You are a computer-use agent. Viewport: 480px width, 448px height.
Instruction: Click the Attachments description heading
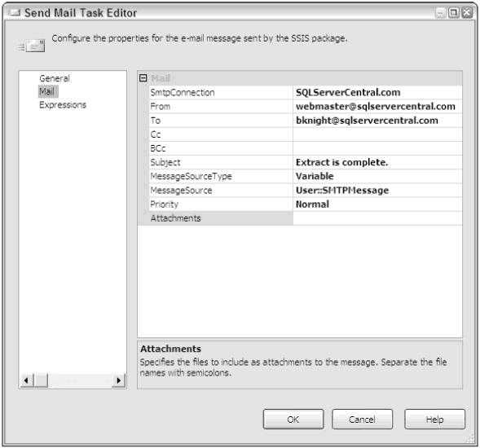pos(170,349)
